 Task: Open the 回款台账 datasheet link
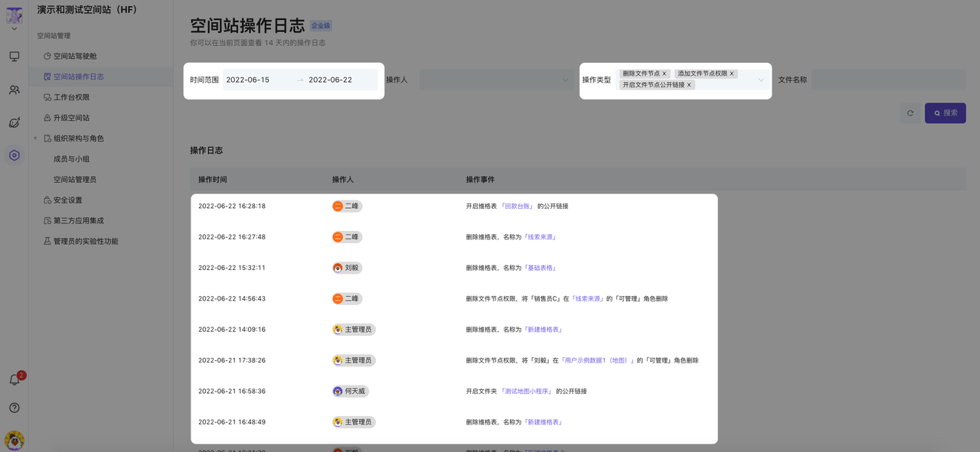pos(517,206)
